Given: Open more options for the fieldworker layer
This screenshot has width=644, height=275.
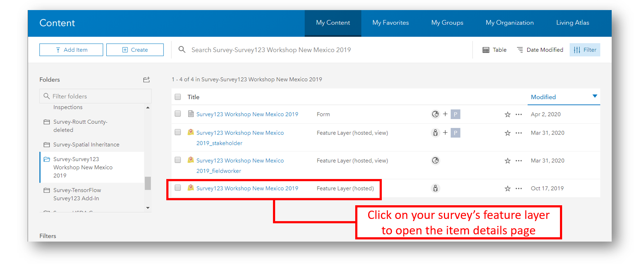Looking at the screenshot, I should click(x=519, y=161).
